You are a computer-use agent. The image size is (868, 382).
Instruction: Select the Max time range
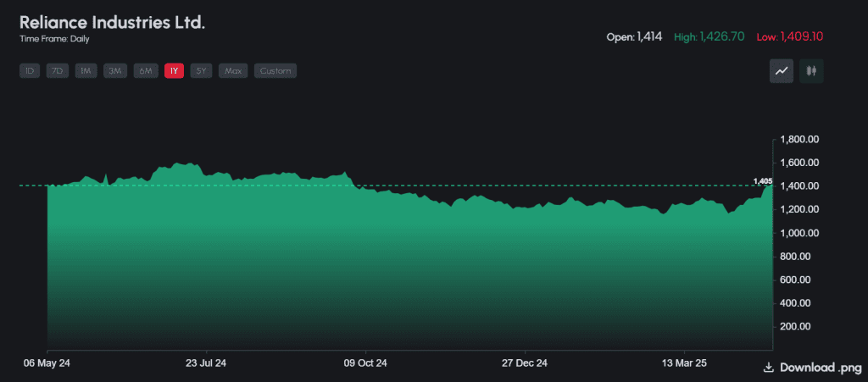point(233,71)
